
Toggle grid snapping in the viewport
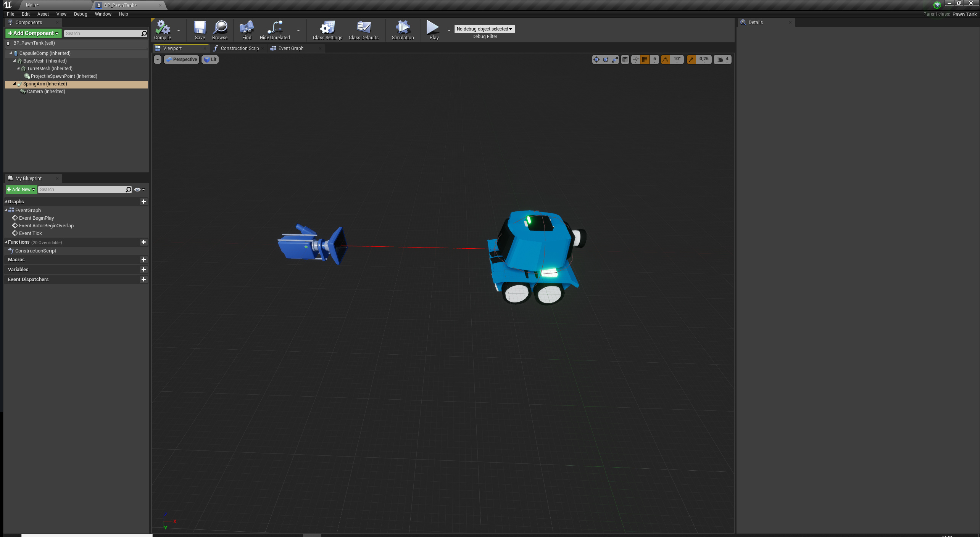click(x=644, y=59)
